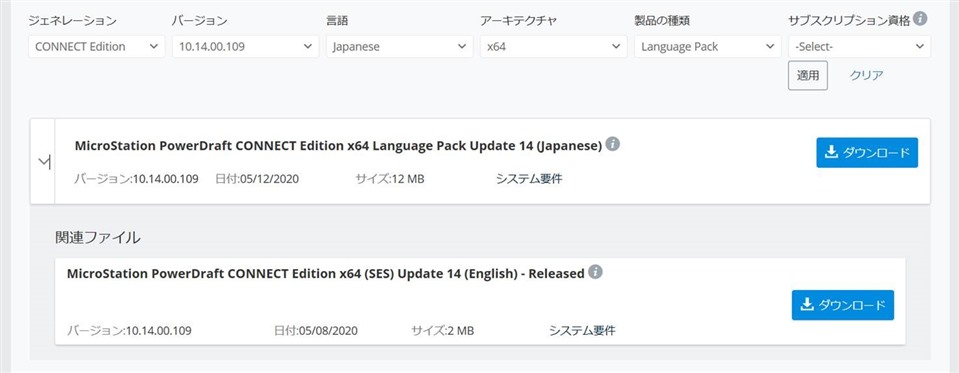Open システム要件 for the Language Pack
Image resolution: width=959 pixels, height=373 pixels.
click(529, 179)
